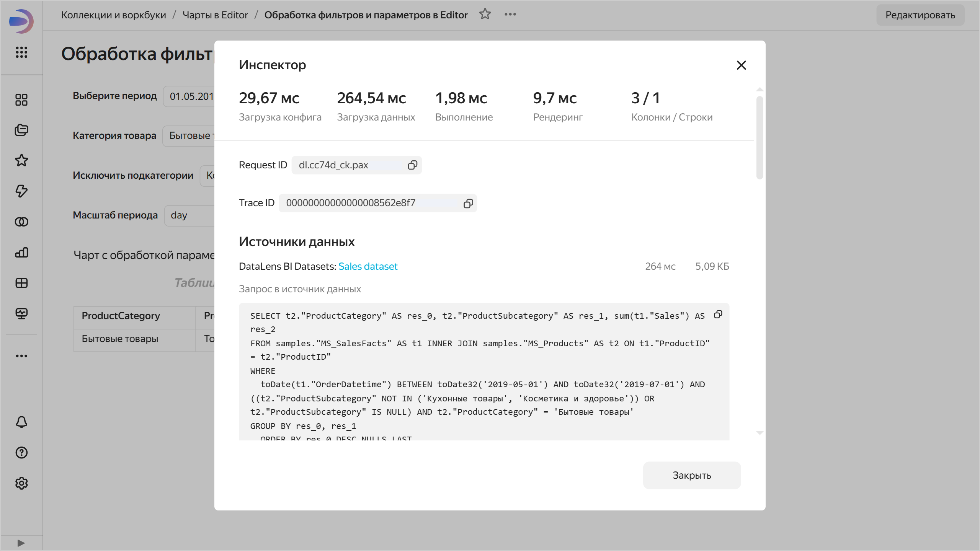Go to Чарты в Editor breadcrumb

[x=215, y=15]
